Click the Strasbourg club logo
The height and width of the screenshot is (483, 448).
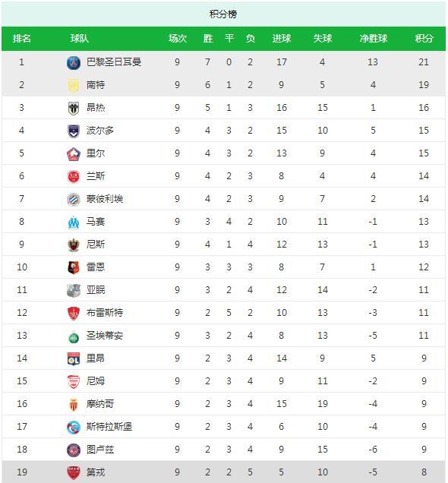click(x=74, y=427)
